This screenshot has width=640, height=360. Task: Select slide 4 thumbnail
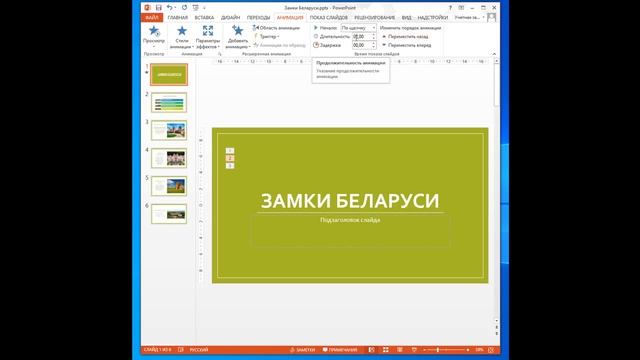(x=169, y=158)
